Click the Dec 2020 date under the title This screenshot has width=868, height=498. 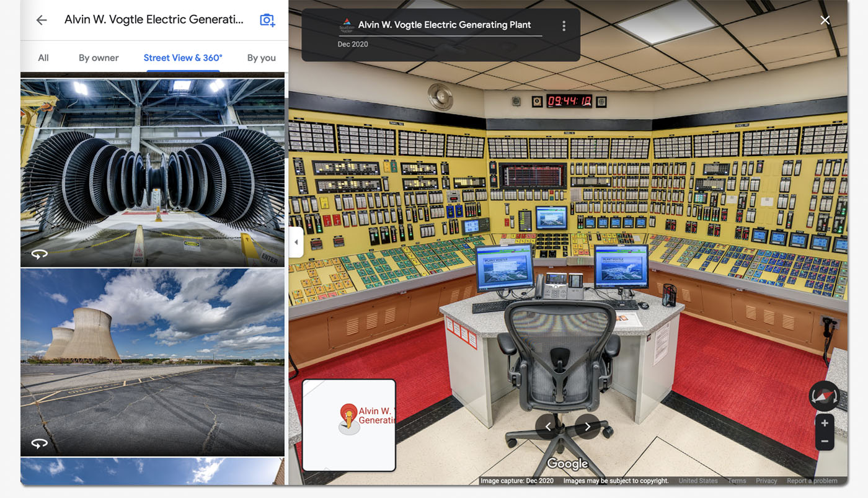tap(353, 44)
